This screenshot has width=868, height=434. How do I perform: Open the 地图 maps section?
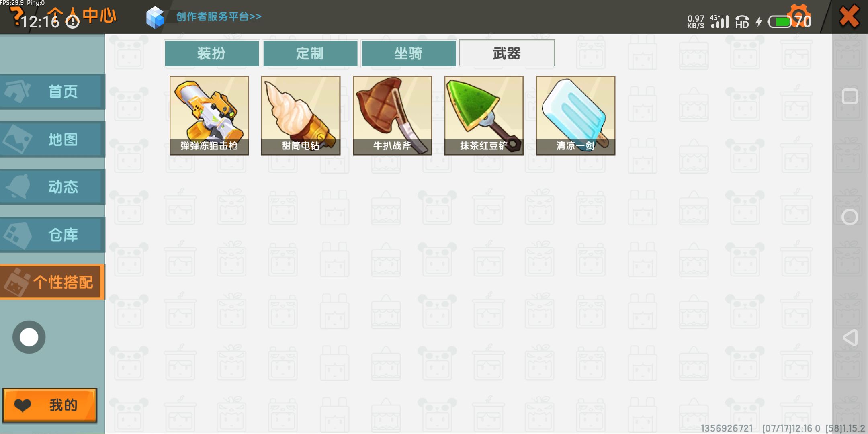coord(52,139)
